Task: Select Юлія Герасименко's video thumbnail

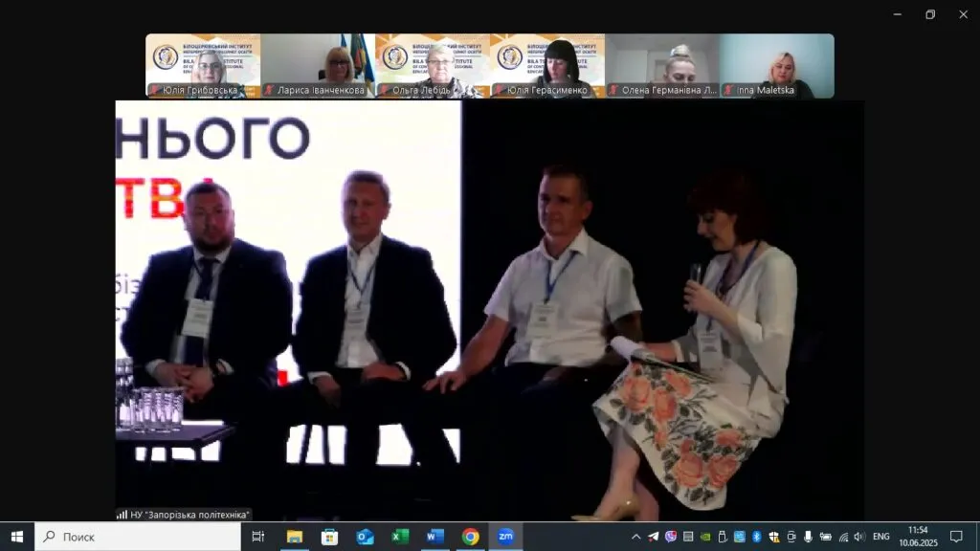Action: (x=547, y=66)
